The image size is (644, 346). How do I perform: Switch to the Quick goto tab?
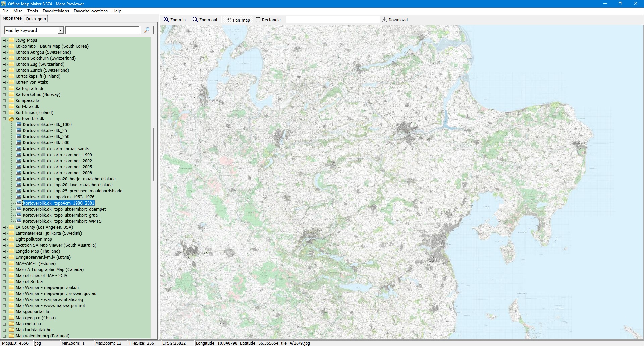click(x=36, y=19)
